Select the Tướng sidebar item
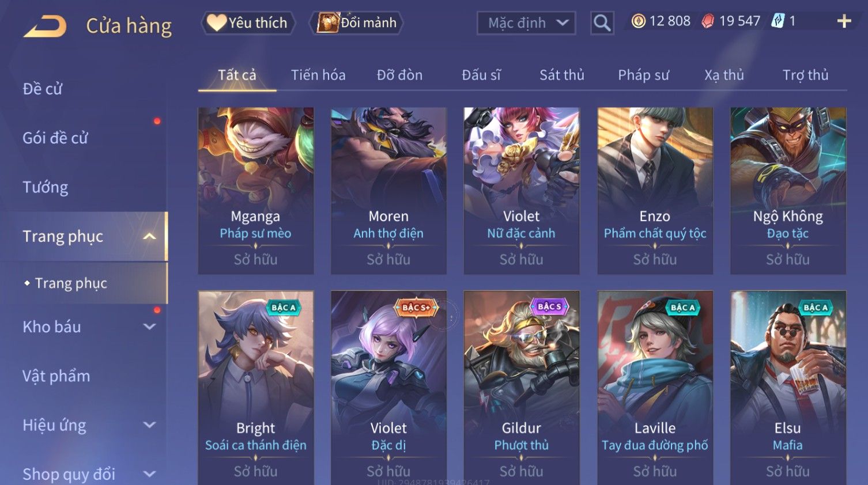 (45, 187)
